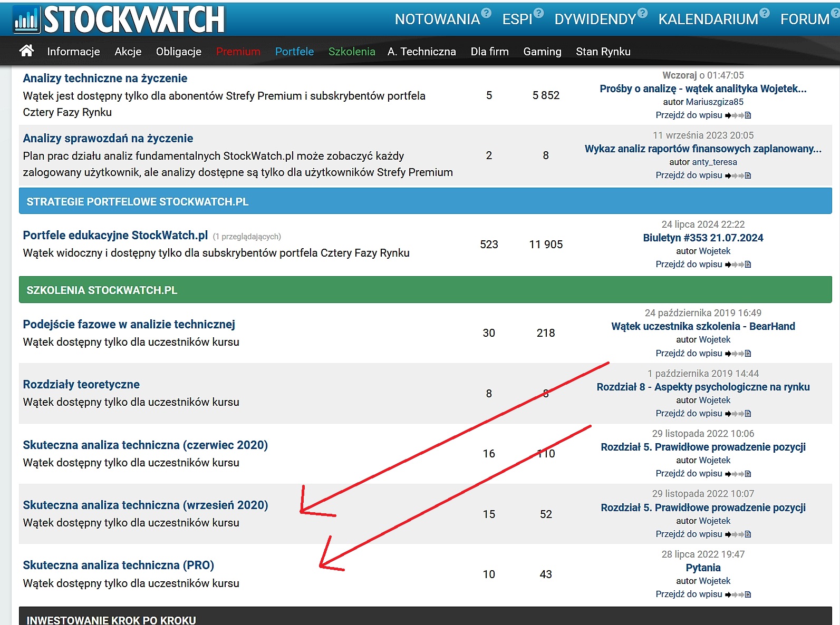View Wojetek profile under Pytania

[x=715, y=581]
